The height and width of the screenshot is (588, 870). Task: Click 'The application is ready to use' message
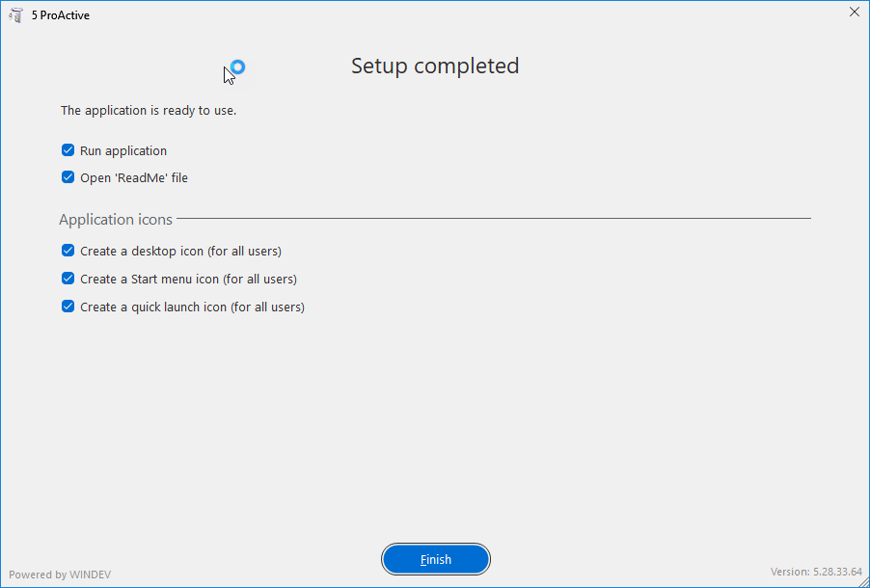pyautogui.click(x=149, y=111)
